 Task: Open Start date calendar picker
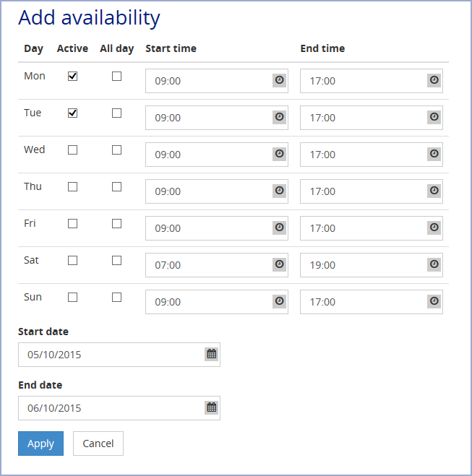click(211, 354)
